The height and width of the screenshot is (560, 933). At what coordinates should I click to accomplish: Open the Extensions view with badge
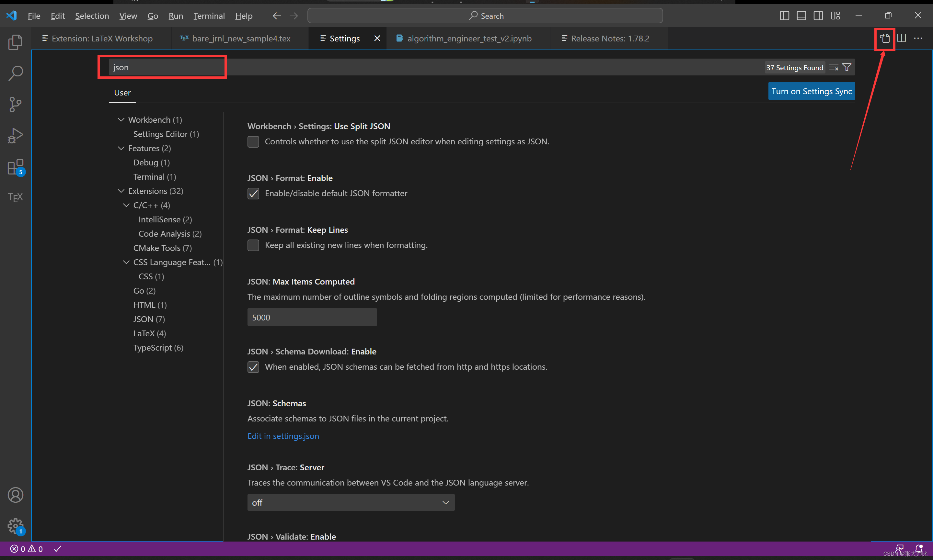point(16,167)
